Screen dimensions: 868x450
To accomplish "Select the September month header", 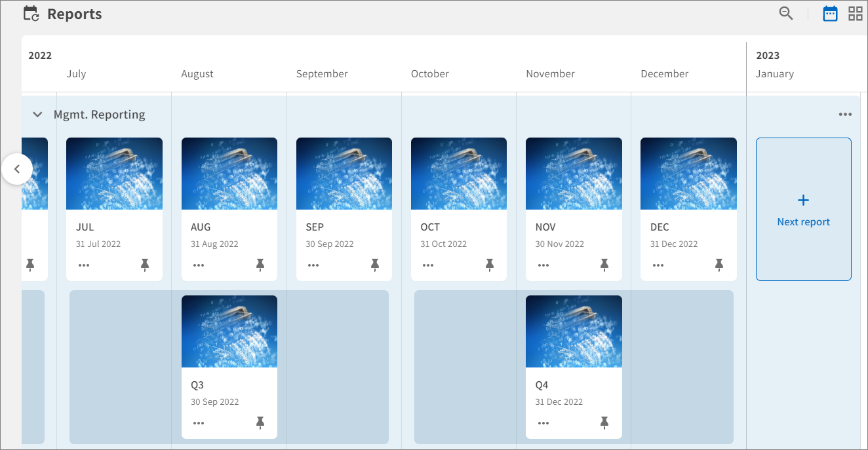I will coord(322,74).
